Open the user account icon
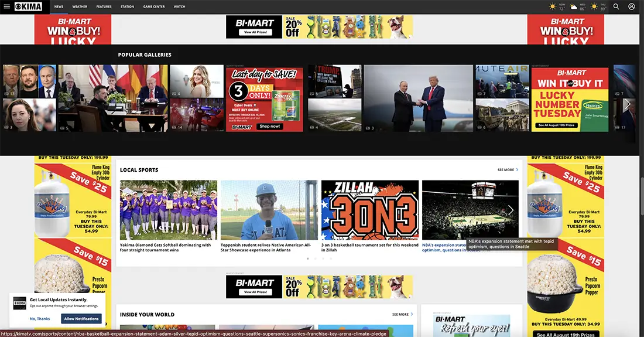 [631, 6]
